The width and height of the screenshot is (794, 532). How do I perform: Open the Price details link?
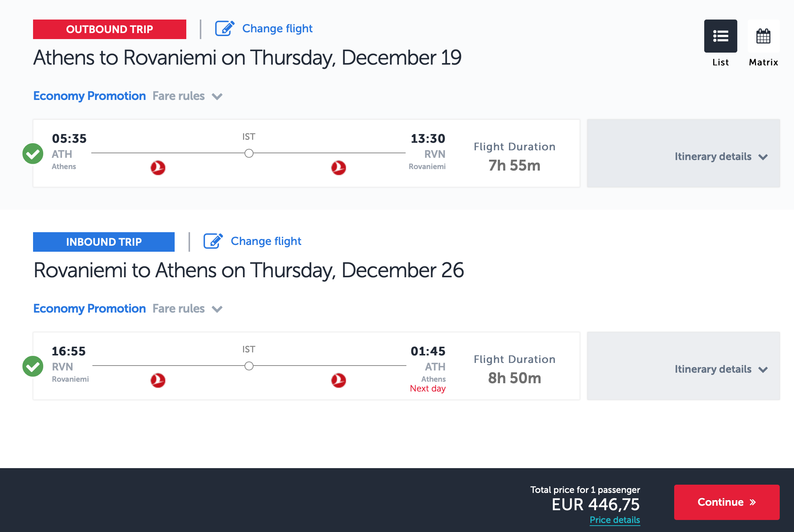click(x=614, y=520)
